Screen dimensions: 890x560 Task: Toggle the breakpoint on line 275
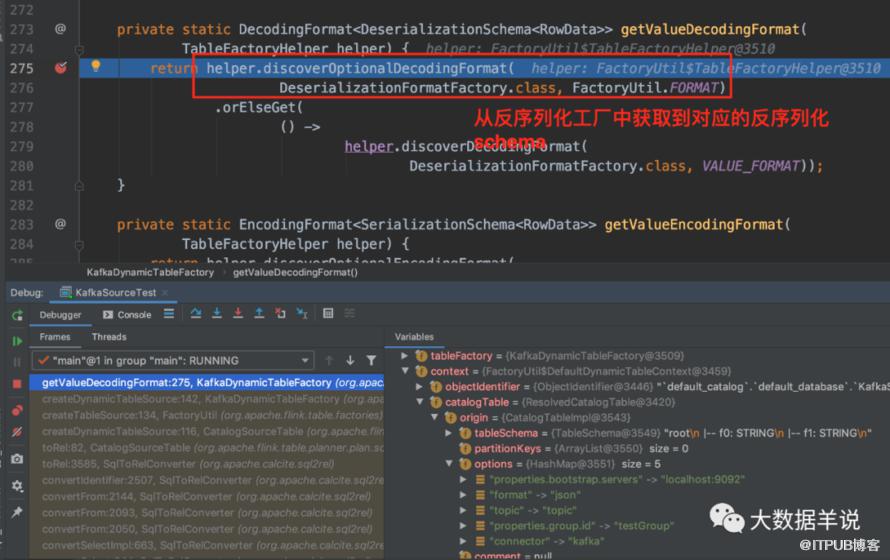[61, 68]
